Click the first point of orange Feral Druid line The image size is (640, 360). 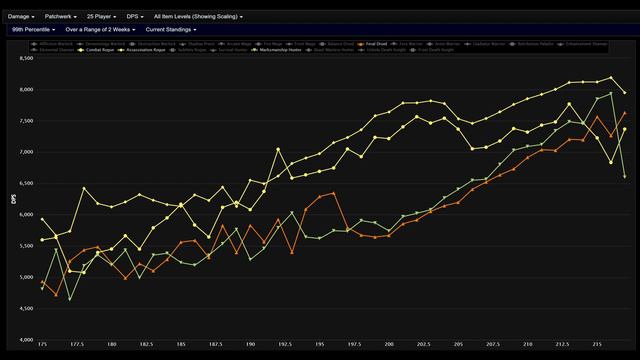42,282
